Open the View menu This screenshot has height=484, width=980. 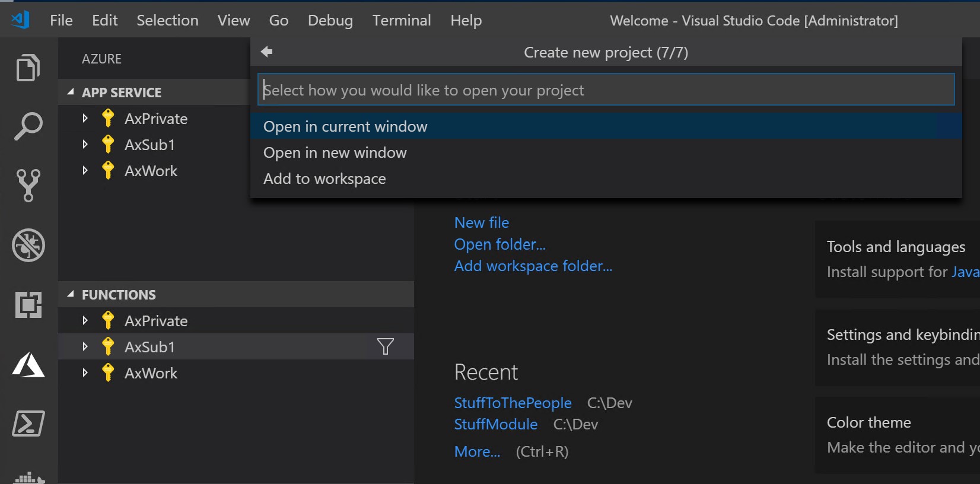[234, 20]
